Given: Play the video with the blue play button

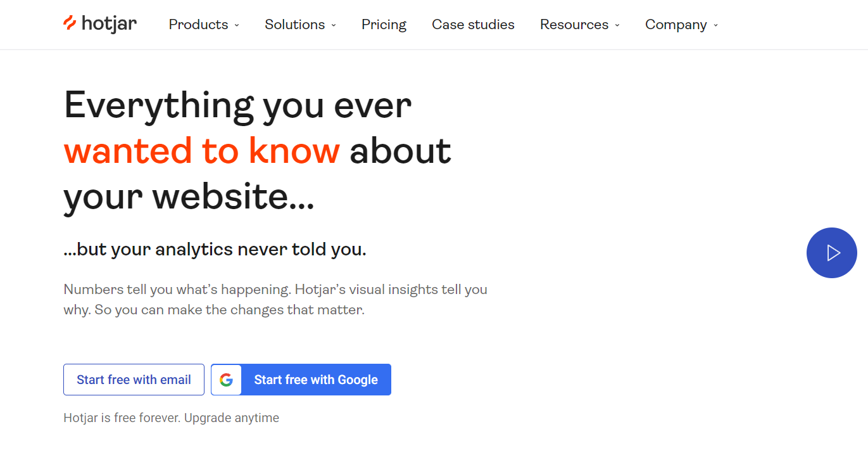Looking at the screenshot, I should tap(831, 253).
